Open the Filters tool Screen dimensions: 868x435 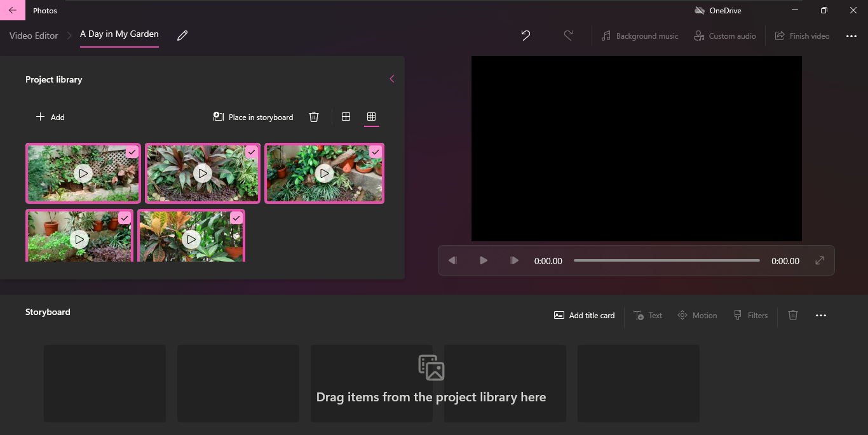point(750,315)
